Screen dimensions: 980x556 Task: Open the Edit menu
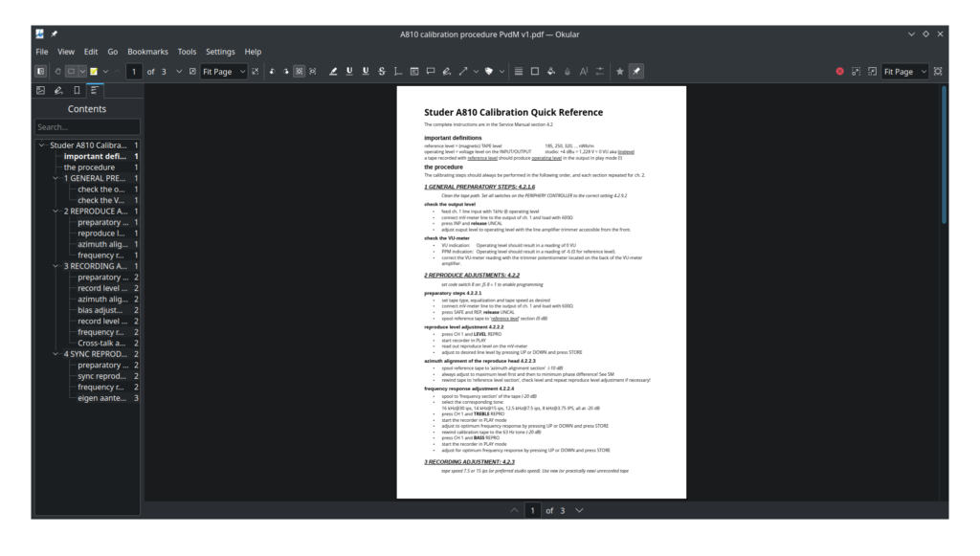[x=91, y=52]
